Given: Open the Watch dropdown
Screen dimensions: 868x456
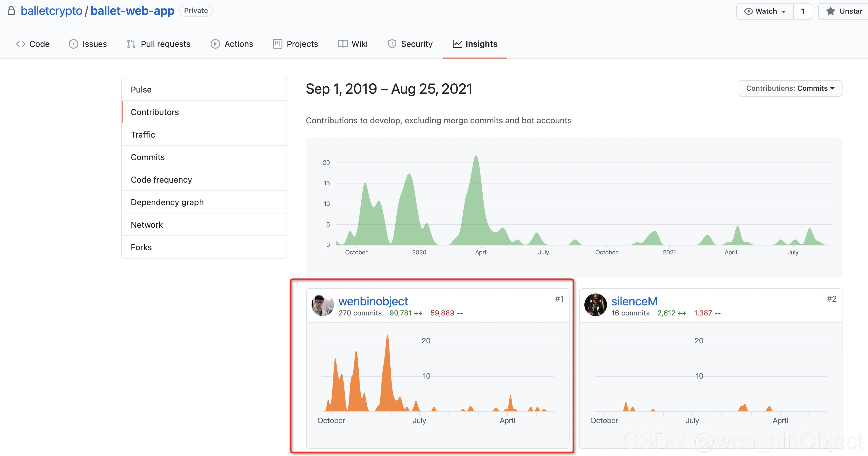Looking at the screenshot, I should (x=765, y=11).
